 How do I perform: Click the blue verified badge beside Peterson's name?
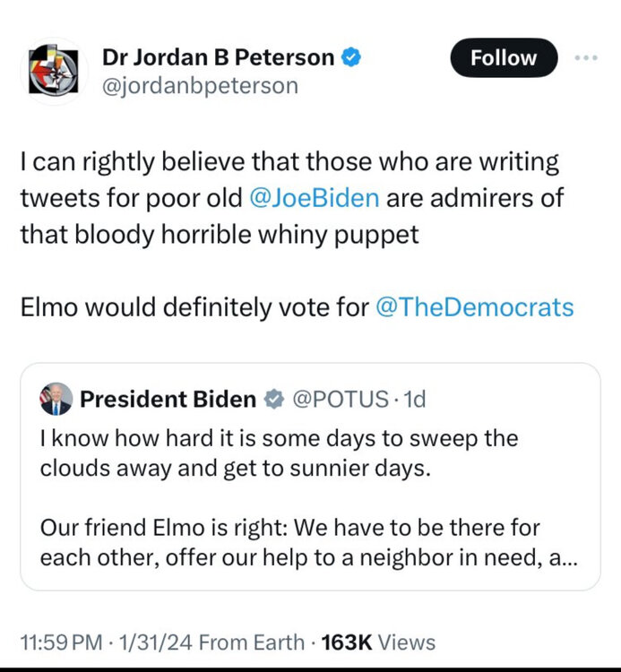[352, 58]
